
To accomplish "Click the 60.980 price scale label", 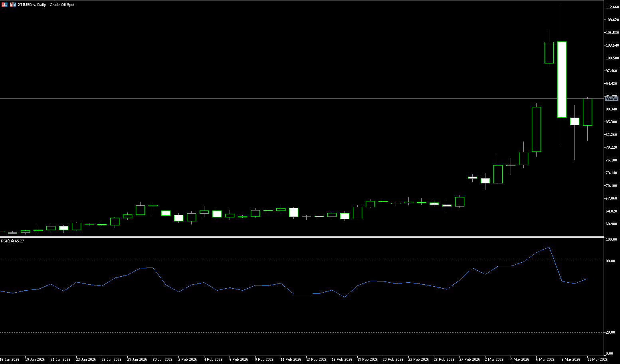I will (612, 224).
